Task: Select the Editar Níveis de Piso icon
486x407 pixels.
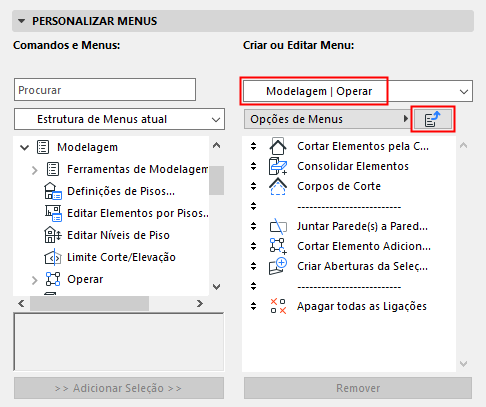Action: (53, 235)
